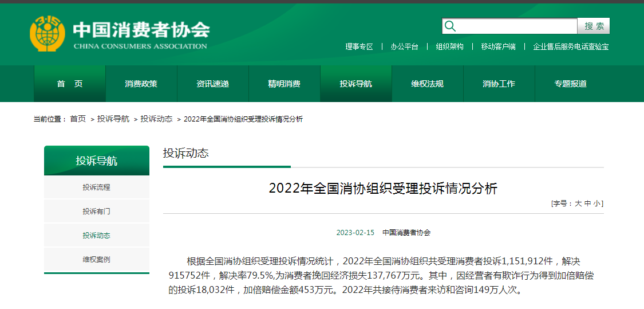Set font size to 大

[x=578, y=204]
